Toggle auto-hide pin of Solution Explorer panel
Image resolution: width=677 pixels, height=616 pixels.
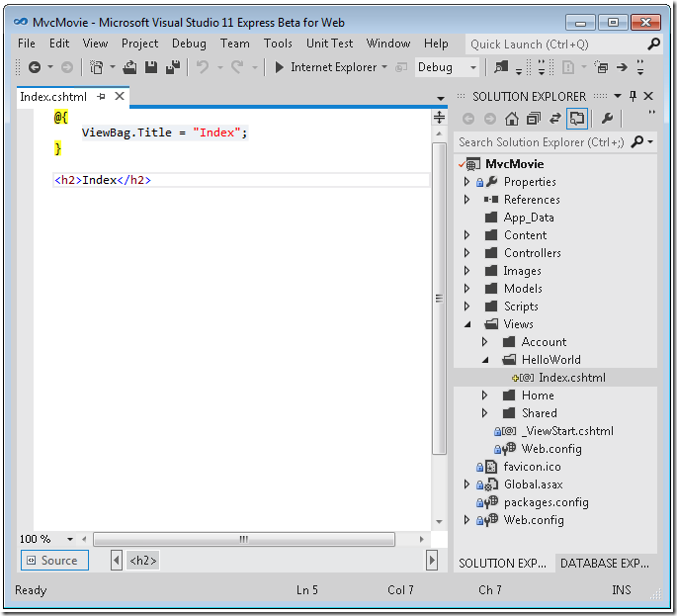tap(633, 96)
